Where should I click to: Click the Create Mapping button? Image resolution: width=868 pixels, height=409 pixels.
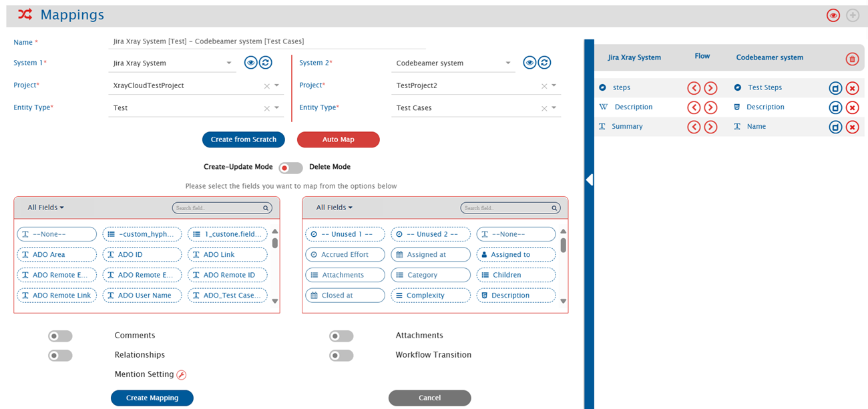click(x=152, y=398)
